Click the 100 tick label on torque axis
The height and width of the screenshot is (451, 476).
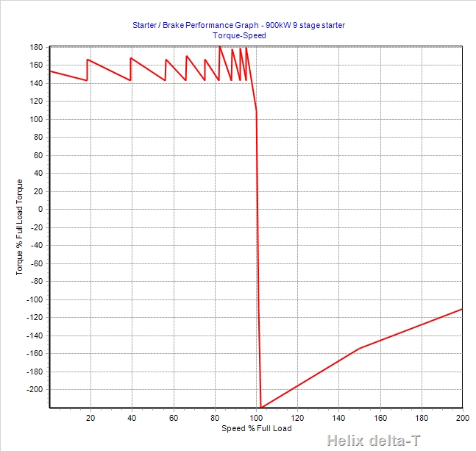tap(36, 119)
